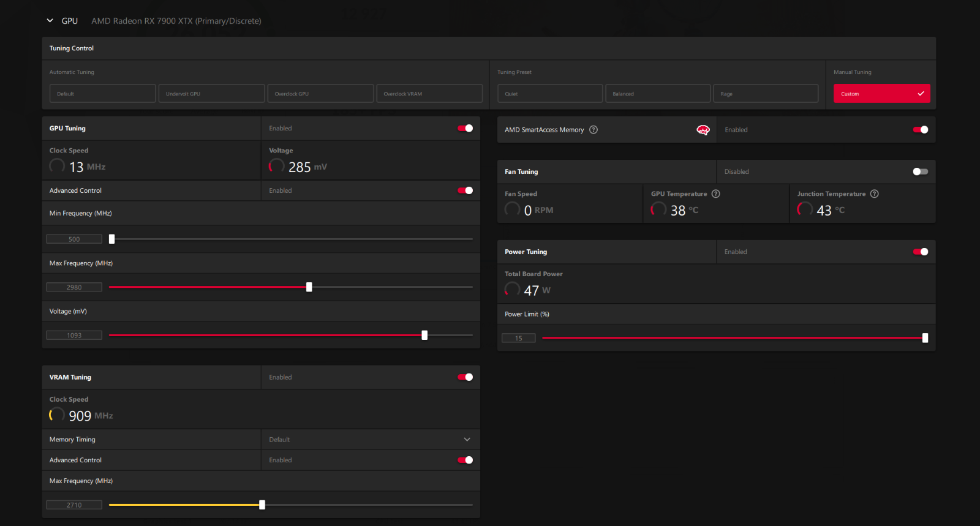Screen dimensions: 980x526
Task: Click the GPU Clock Speed gauge icon
Action: (x=57, y=166)
